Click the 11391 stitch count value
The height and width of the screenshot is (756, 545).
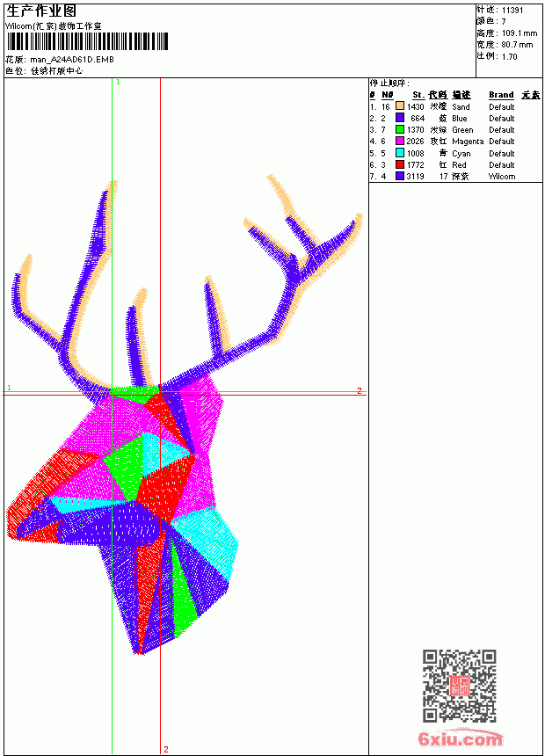(x=512, y=11)
